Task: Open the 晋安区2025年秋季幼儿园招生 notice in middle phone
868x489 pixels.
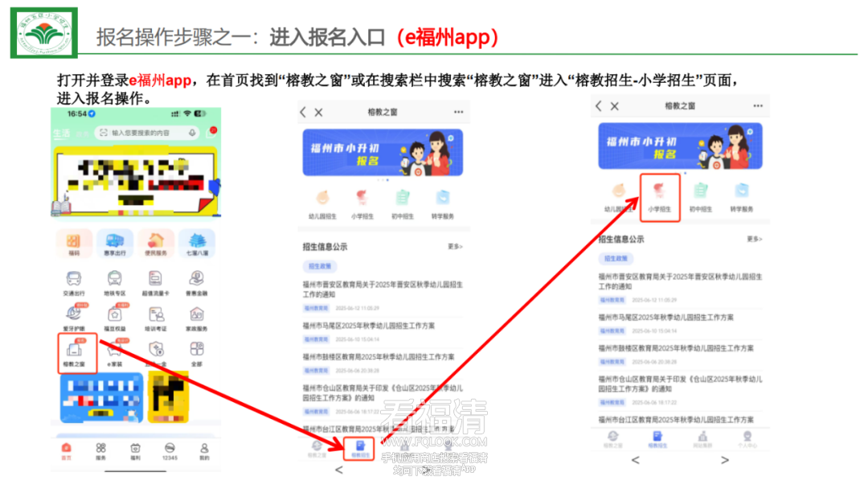Action: [383, 289]
